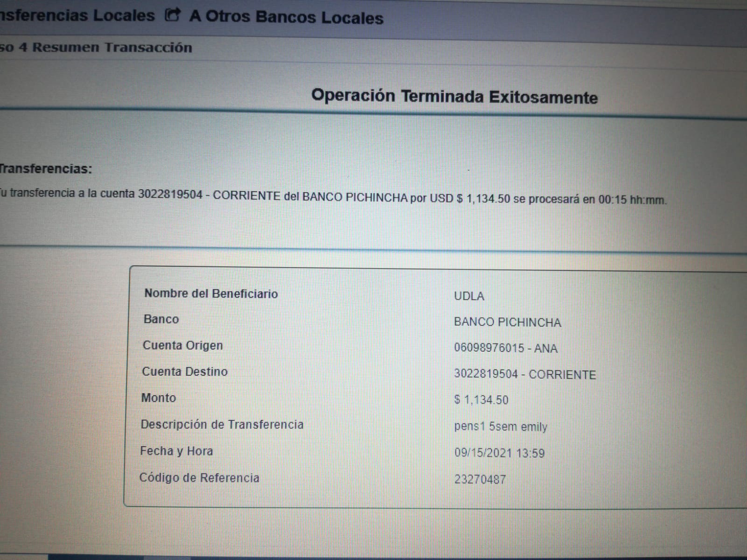The image size is (747, 560).
Task: Select the date and time 09/15/2021 13:59
Action: (499, 453)
